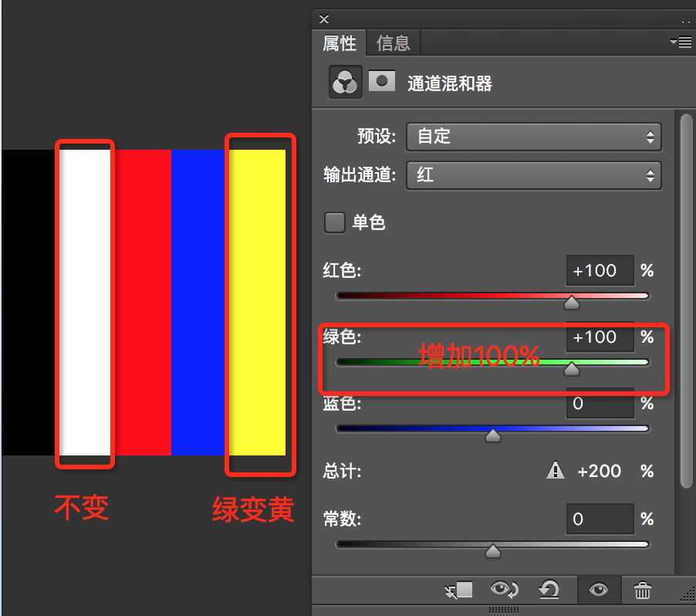The width and height of the screenshot is (696, 616).
Task: Click the warning triangle next to +200 total
Action: coord(556,471)
